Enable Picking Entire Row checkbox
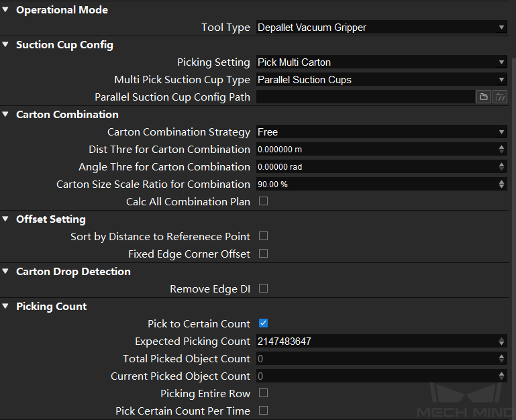The image size is (516, 420). pyautogui.click(x=263, y=393)
